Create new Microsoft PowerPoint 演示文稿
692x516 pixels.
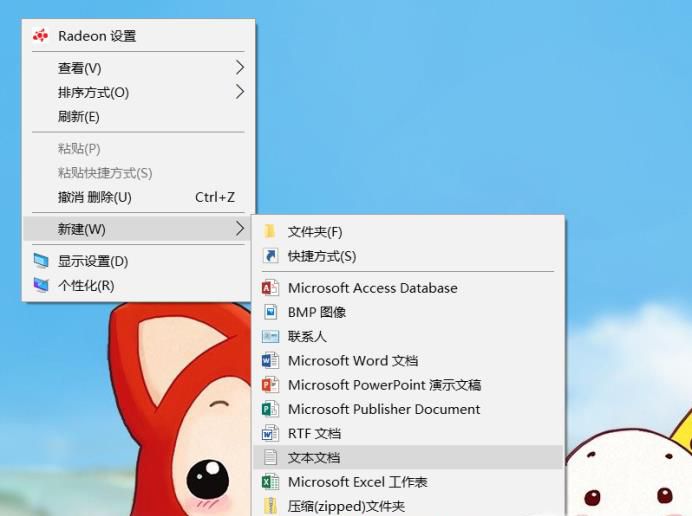409,385
